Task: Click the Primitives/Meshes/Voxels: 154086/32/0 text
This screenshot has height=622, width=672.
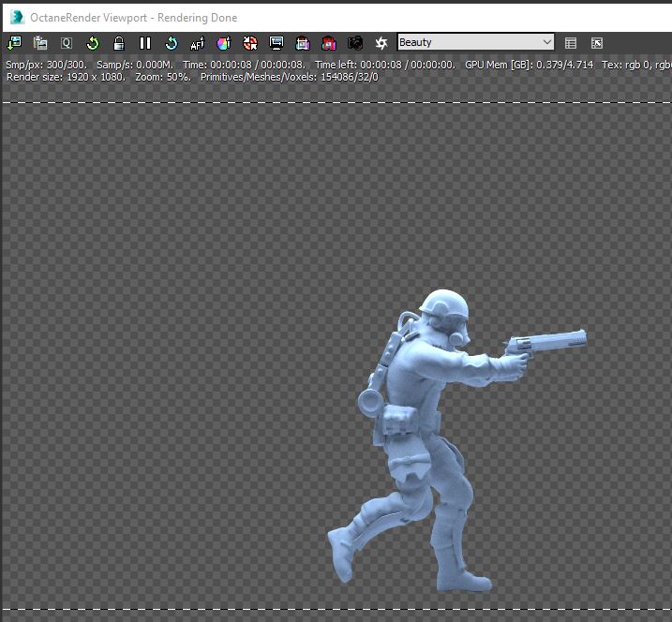Action: [290, 77]
